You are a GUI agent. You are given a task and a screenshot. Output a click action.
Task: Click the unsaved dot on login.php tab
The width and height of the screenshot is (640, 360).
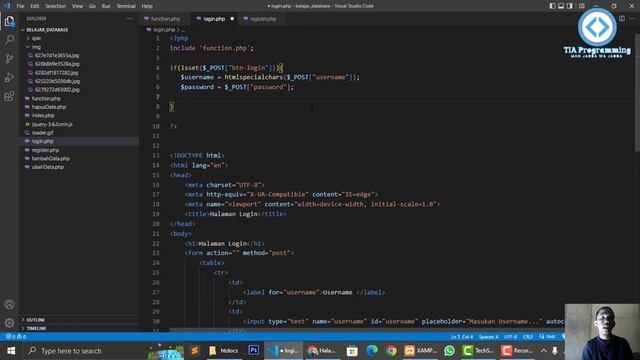point(232,19)
